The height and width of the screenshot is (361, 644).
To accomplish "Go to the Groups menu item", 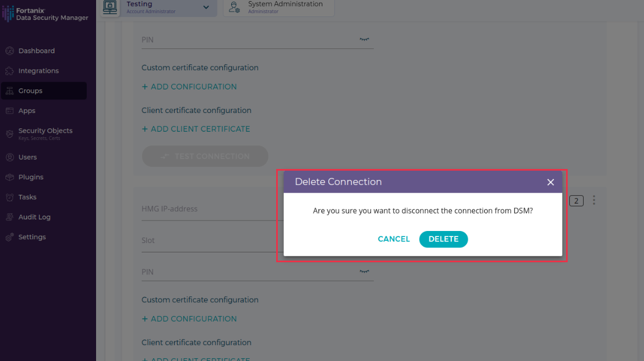I will tap(31, 91).
